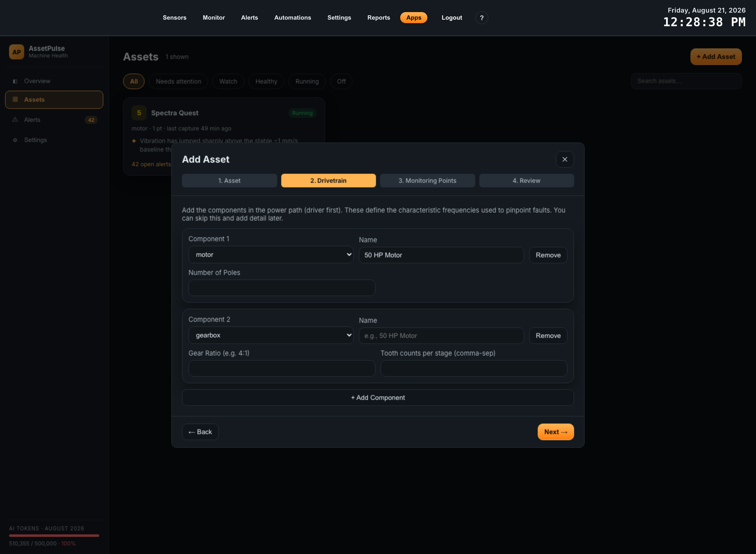The width and height of the screenshot is (756, 554).
Task: Click the AssetPulse AP logo
Action: 16,52
